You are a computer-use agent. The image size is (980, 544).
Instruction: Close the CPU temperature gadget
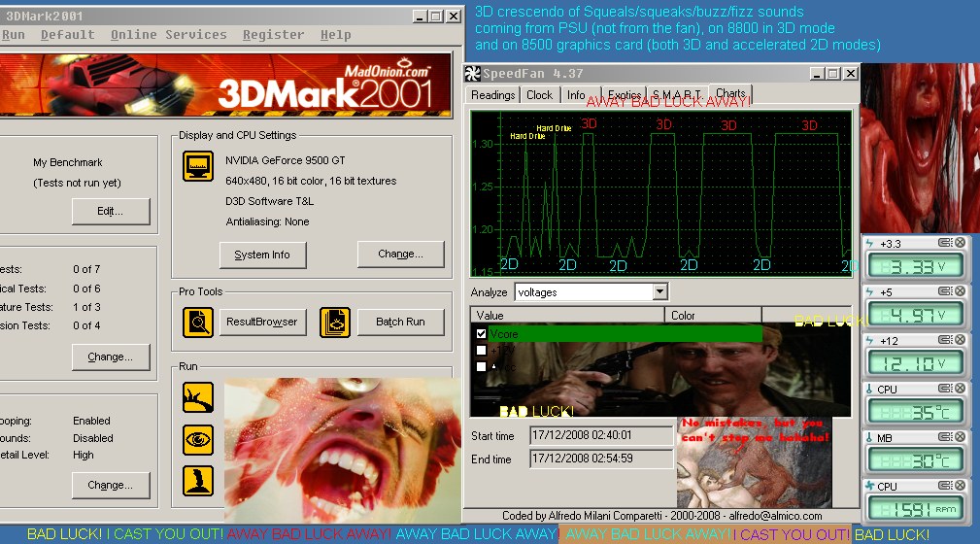pos(960,389)
